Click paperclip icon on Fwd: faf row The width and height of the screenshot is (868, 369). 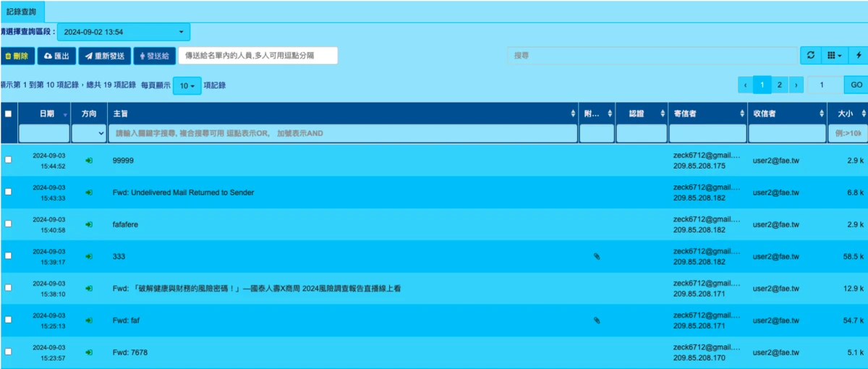click(x=597, y=320)
